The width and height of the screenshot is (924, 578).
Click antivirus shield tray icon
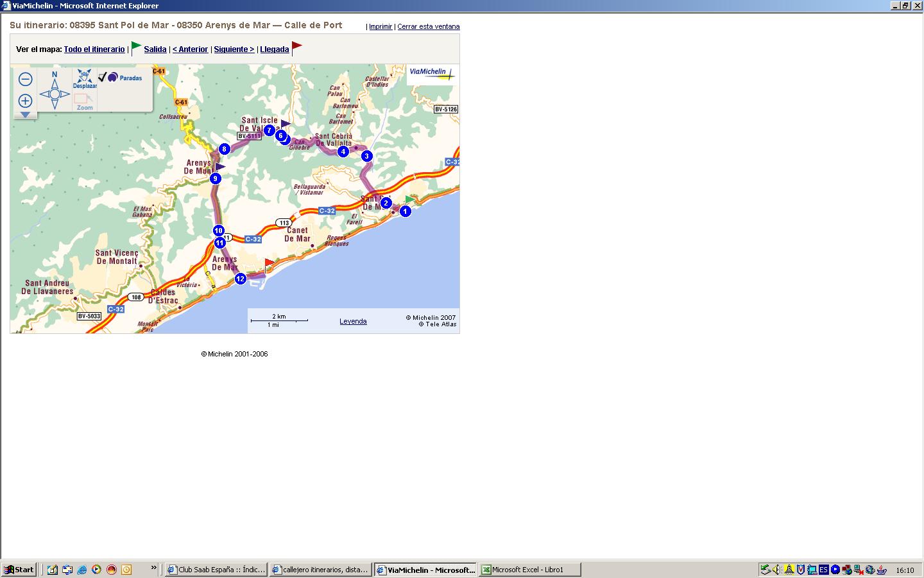pyautogui.click(x=801, y=570)
